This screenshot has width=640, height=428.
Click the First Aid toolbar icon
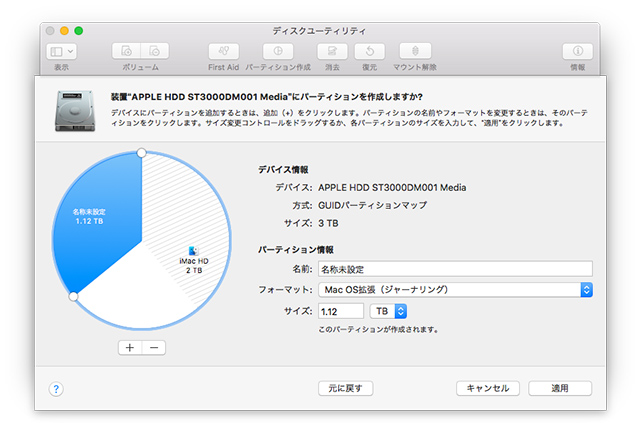pyautogui.click(x=223, y=51)
